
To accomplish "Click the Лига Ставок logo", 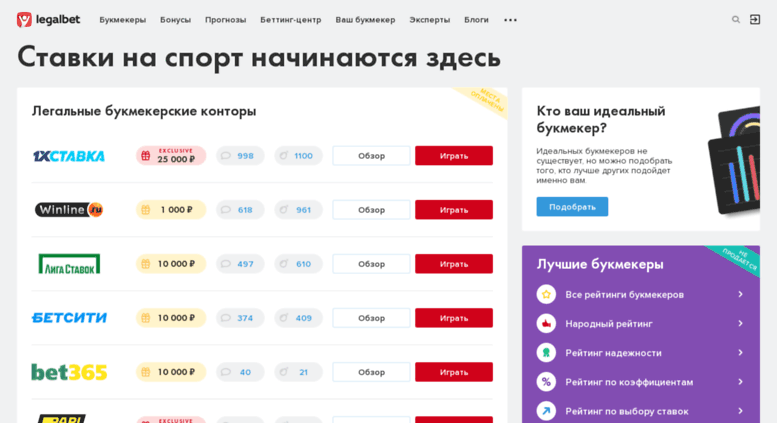I will 69,264.
